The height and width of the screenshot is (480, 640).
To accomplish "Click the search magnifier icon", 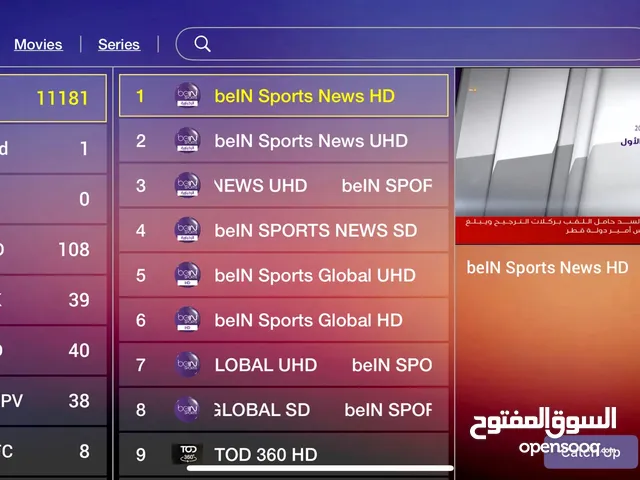I will [x=202, y=44].
